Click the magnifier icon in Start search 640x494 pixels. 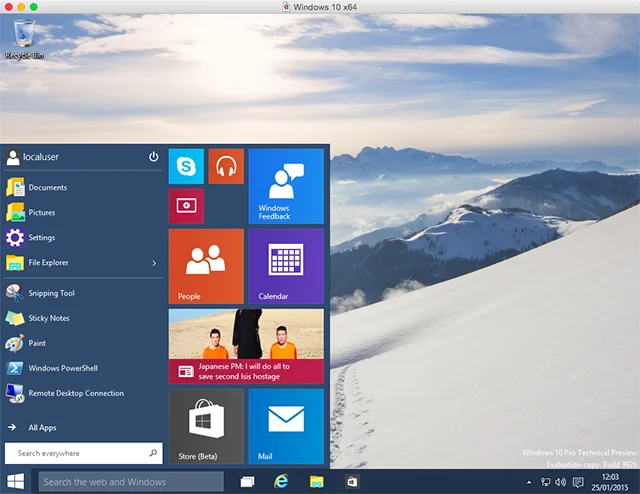tap(153, 453)
